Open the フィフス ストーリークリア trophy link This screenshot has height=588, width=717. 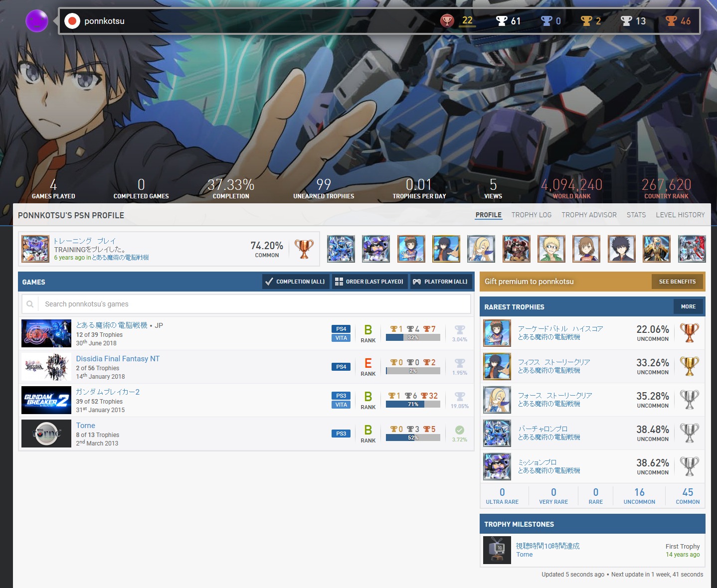coord(554,362)
